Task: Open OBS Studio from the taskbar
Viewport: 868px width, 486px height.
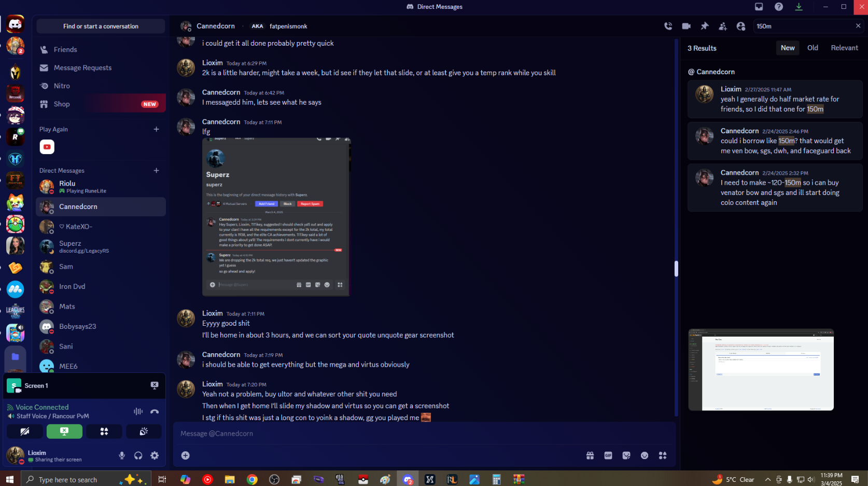Action: pyautogui.click(x=274, y=479)
